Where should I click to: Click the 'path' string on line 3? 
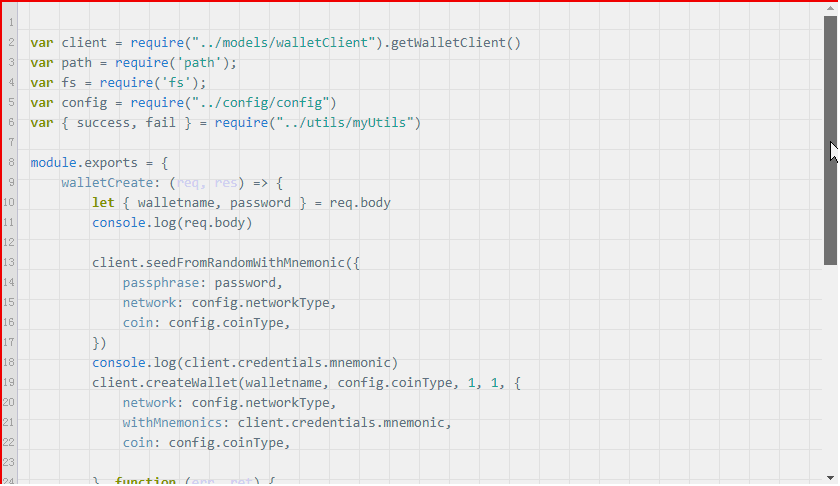[199, 63]
